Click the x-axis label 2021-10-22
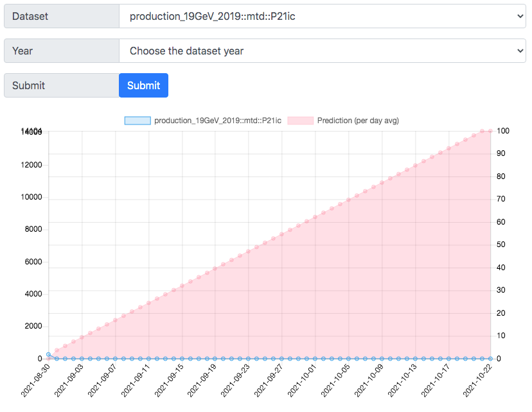Image resolution: width=532 pixels, height=412 pixels. (478, 381)
